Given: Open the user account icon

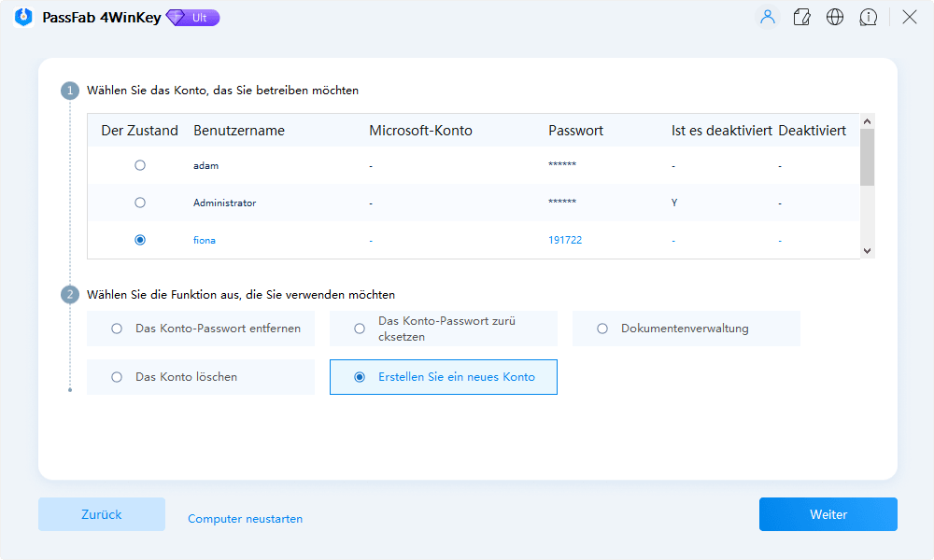Looking at the screenshot, I should point(768,17).
